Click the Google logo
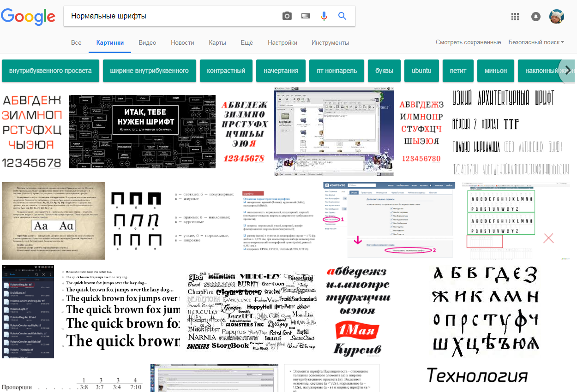The height and width of the screenshot is (392, 577). point(28,18)
